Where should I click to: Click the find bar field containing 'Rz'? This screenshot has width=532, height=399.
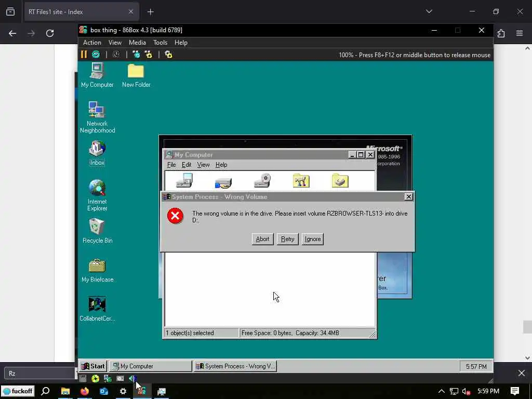click(x=39, y=373)
